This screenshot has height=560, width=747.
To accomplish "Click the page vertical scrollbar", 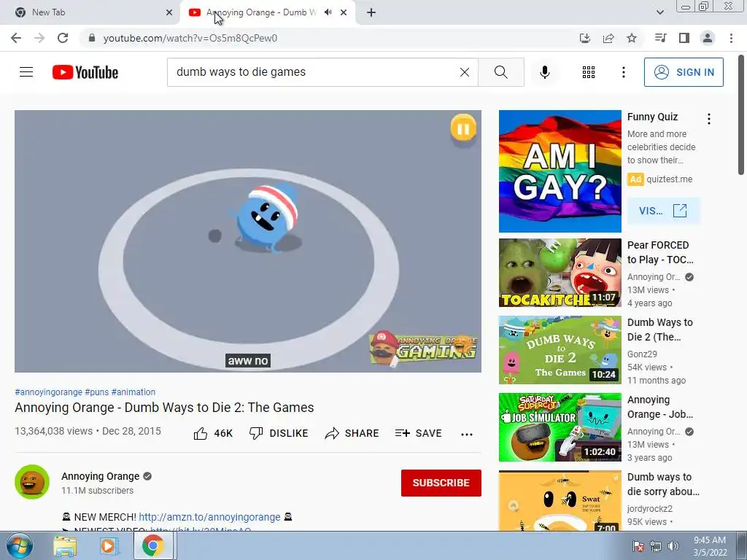I will pos(741,116).
